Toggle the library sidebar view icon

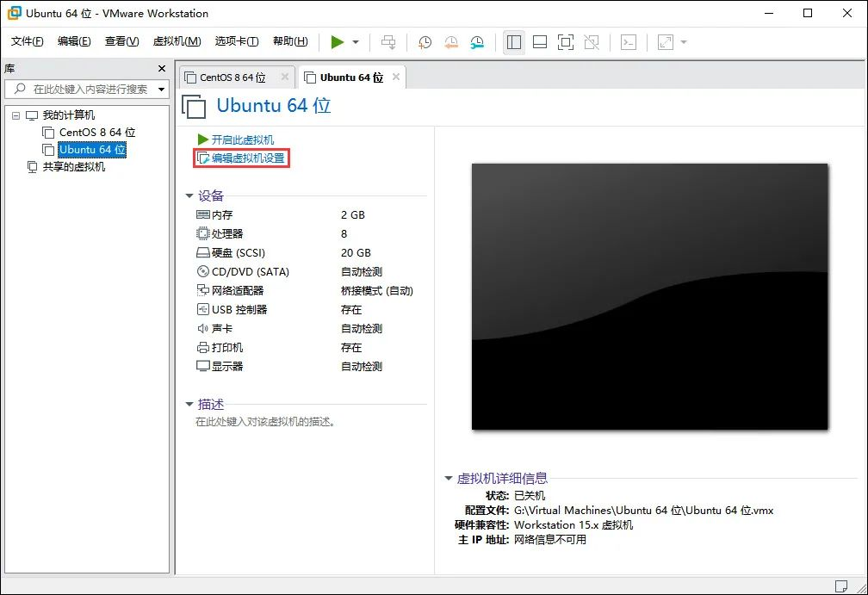pyautogui.click(x=514, y=42)
